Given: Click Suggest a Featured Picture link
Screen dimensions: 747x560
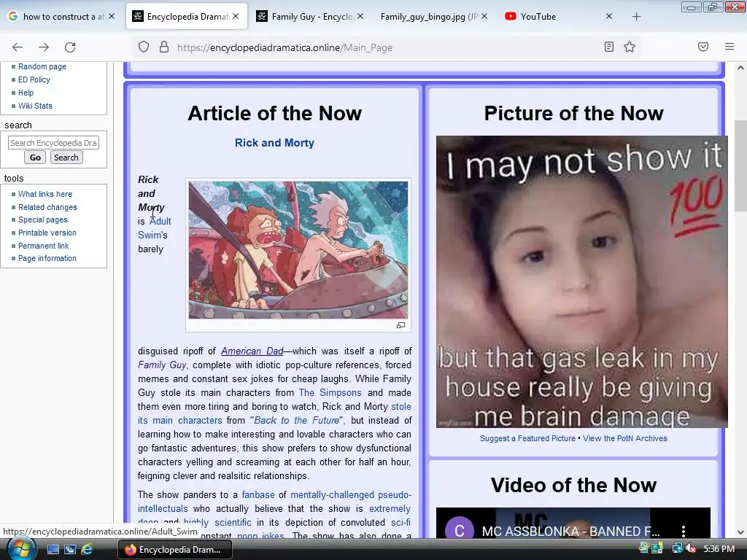Looking at the screenshot, I should coord(527,438).
